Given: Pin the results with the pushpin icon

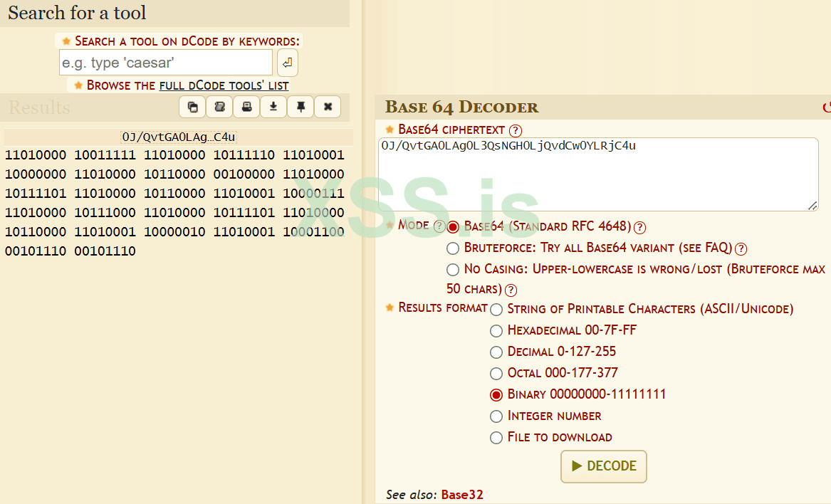Looking at the screenshot, I should tap(300, 107).
